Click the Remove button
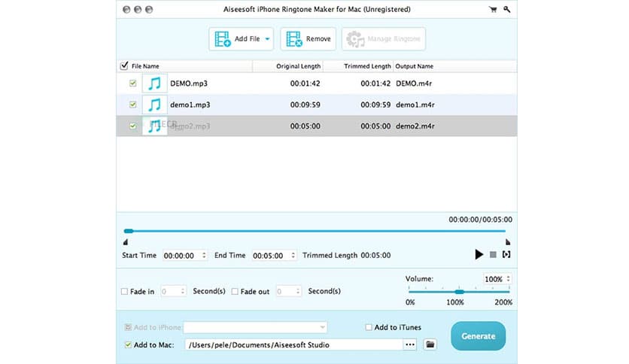Image resolution: width=629 pixels, height=364 pixels. coord(308,39)
